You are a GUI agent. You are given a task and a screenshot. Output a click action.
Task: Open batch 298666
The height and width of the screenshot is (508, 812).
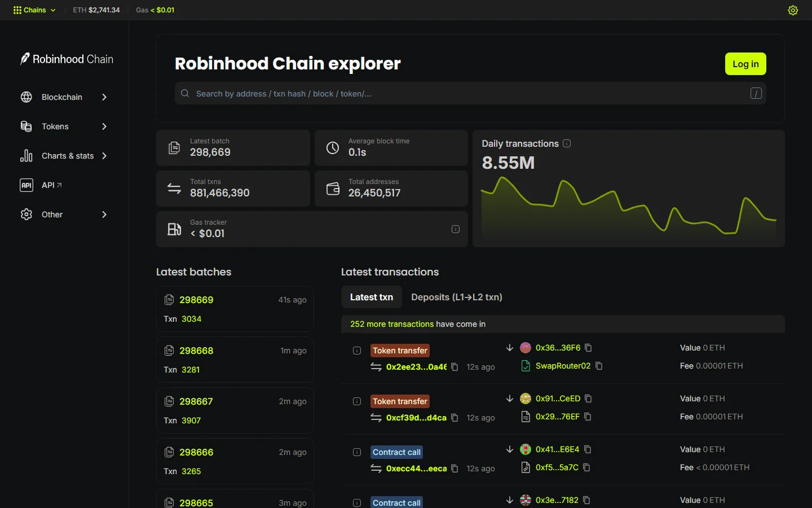[196, 452]
